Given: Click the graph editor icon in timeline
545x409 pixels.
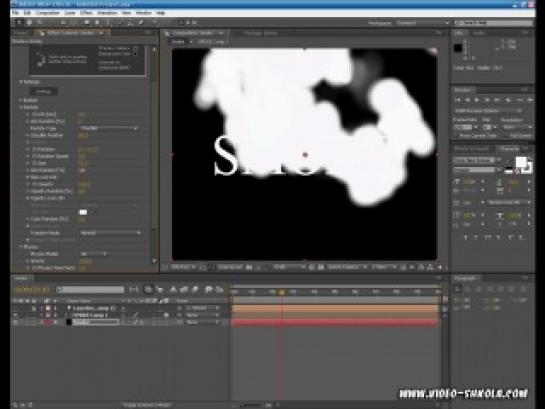Looking at the screenshot, I should click(219, 289).
